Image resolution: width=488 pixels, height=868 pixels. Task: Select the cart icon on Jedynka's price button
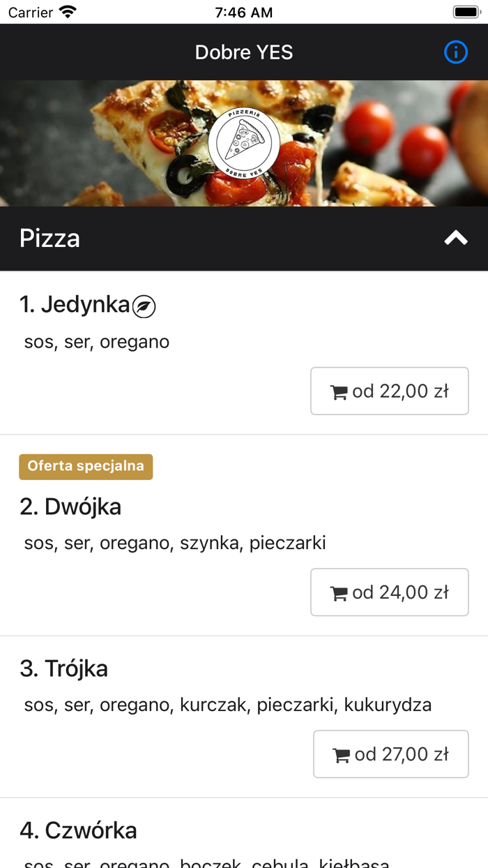(x=340, y=391)
